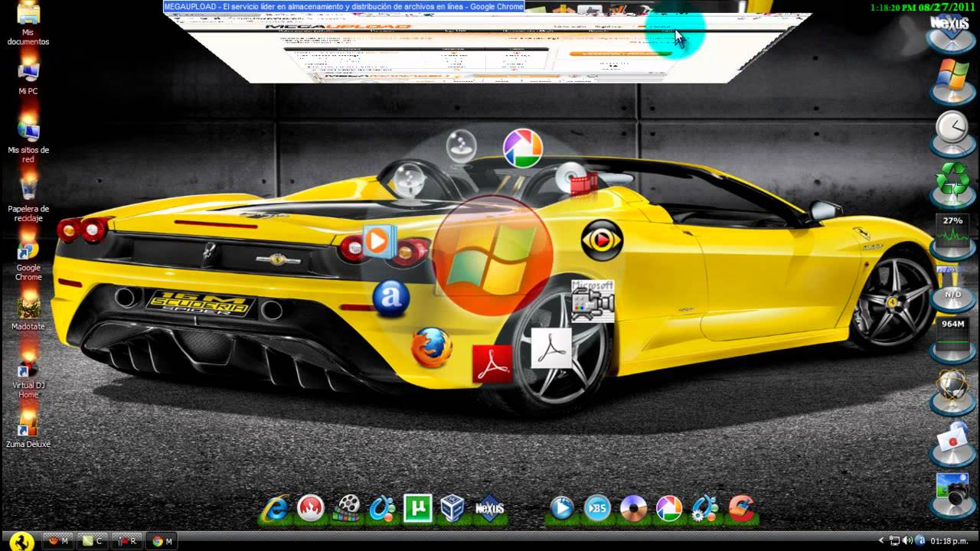
Task: Click the Nexus logo in right sidebar
Action: (x=951, y=29)
